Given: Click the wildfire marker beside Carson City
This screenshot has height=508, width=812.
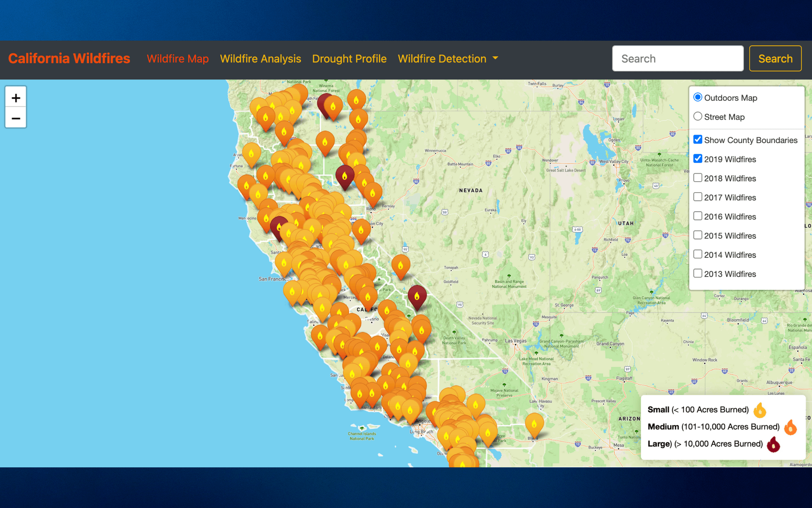Looking at the screenshot, I should [361, 232].
